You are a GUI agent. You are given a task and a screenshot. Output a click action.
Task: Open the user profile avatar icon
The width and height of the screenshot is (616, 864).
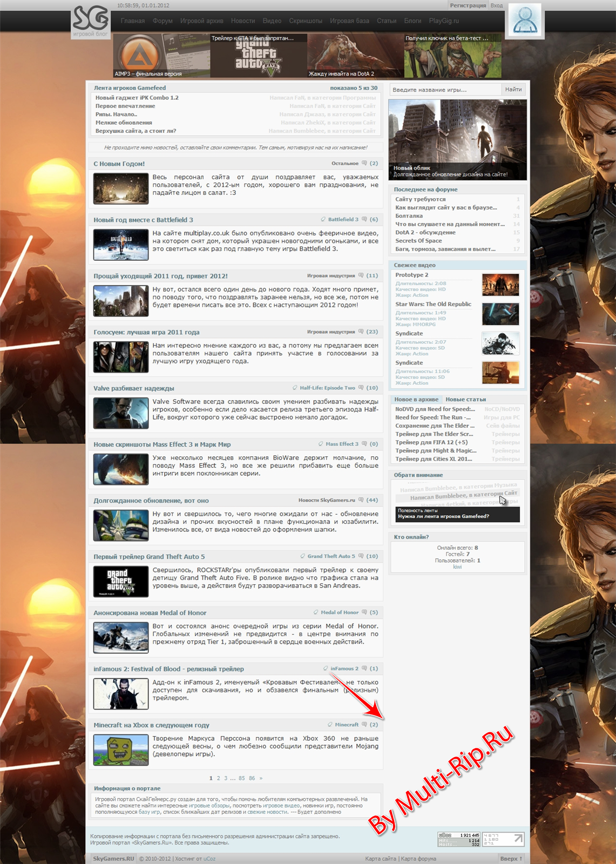(x=525, y=20)
